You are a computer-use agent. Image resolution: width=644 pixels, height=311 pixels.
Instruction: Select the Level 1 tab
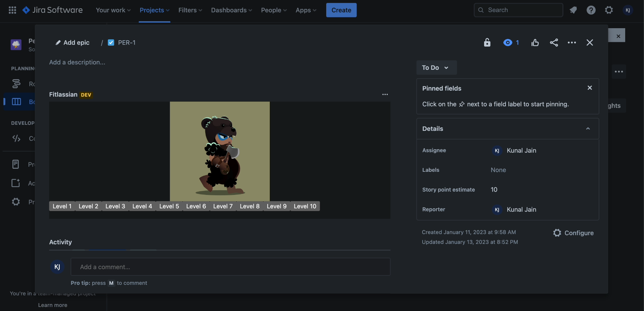pyautogui.click(x=62, y=206)
